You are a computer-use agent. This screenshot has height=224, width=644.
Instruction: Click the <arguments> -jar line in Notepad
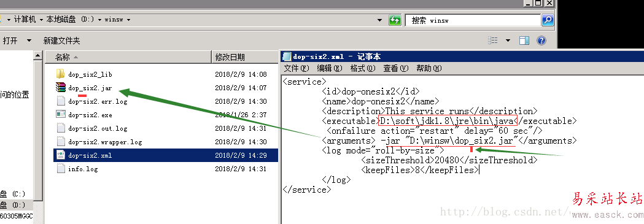449,141
